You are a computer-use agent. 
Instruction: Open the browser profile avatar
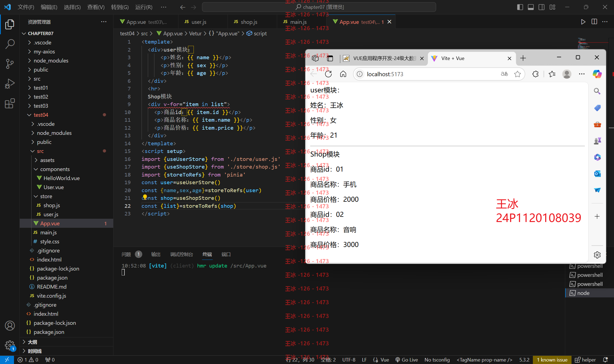pyautogui.click(x=567, y=74)
